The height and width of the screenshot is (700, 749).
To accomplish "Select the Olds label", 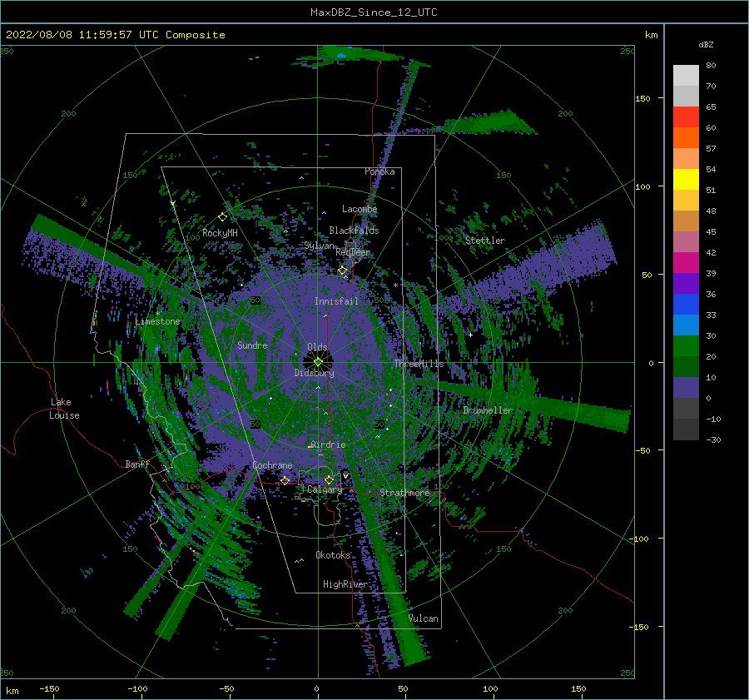I will pos(317,347).
